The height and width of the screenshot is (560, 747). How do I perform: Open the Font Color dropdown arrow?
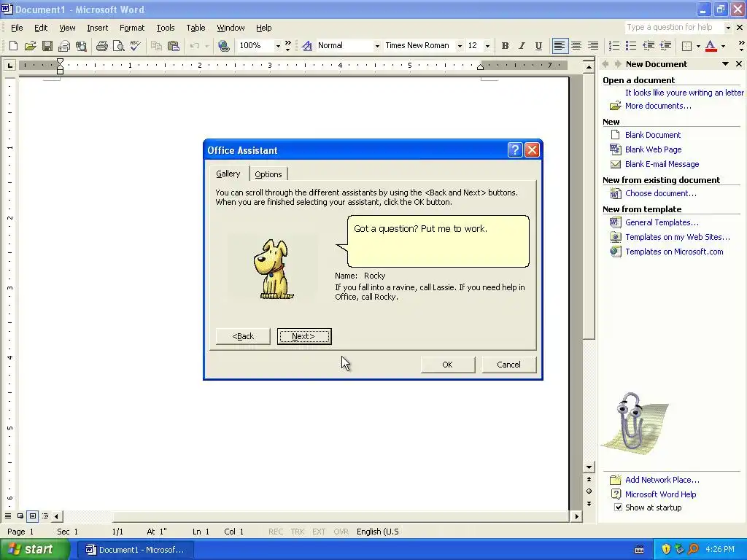723,46
